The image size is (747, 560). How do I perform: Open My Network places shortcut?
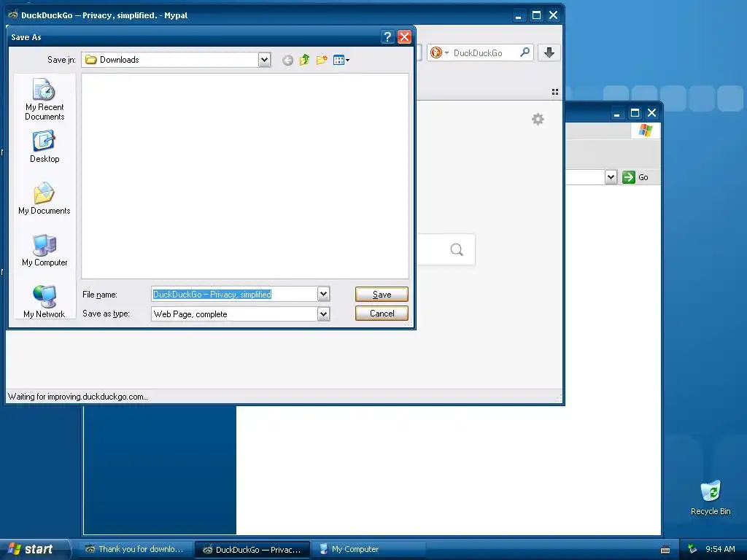44,301
